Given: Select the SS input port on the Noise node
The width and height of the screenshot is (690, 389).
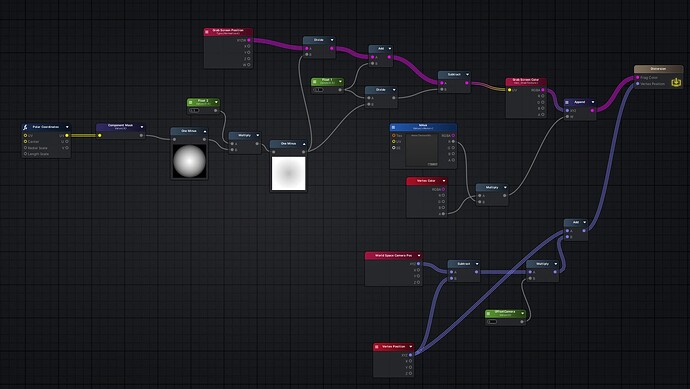Looking at the screenshot, I should [394, 148].
